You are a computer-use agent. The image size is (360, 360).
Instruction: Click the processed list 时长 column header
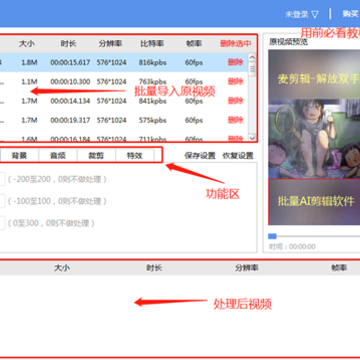[154, 268]
